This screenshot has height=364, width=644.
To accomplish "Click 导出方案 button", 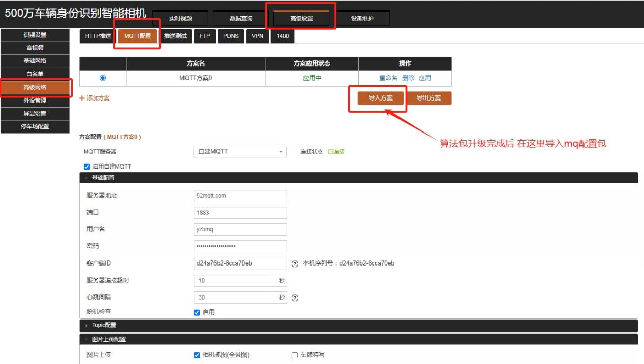I will (428, 98).
